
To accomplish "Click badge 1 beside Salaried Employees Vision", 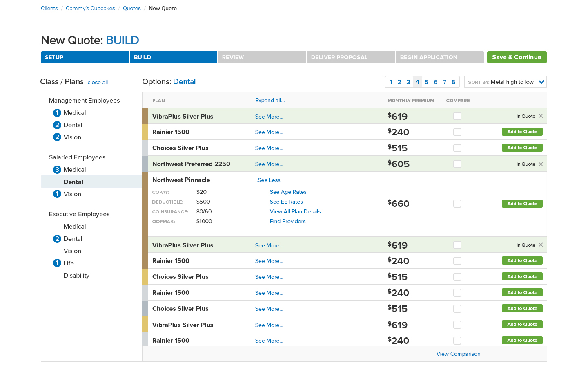I will [x=57, y=194].
